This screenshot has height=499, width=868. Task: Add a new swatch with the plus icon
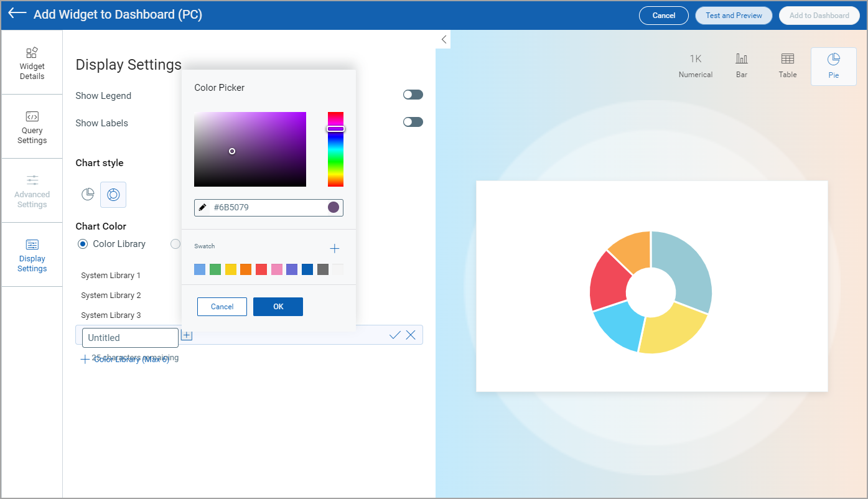(x=334, y=248)
